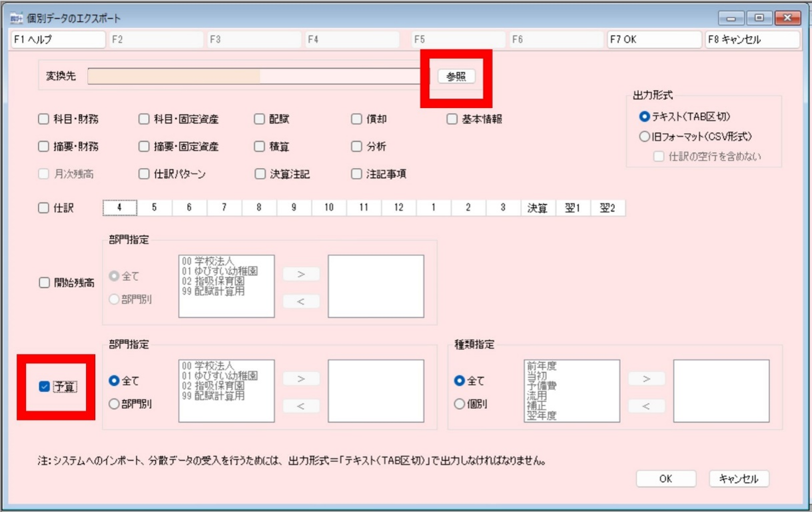812x512 pixels.
Task: Select the 決算 period cell
Action: 537,208
